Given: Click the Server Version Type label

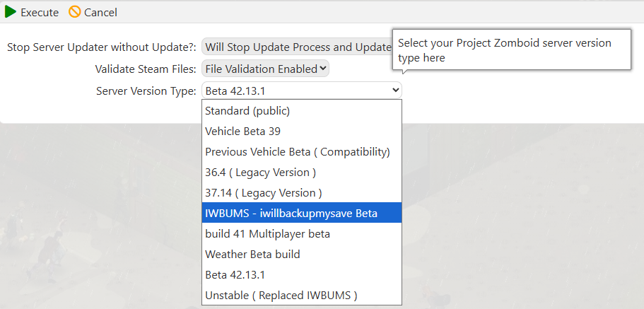Looking at the screenshot, I should (x=146, y=91).
